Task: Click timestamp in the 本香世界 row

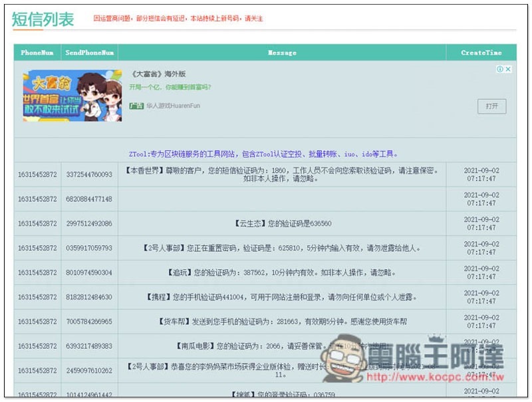Action: click(x=481, y=175)
